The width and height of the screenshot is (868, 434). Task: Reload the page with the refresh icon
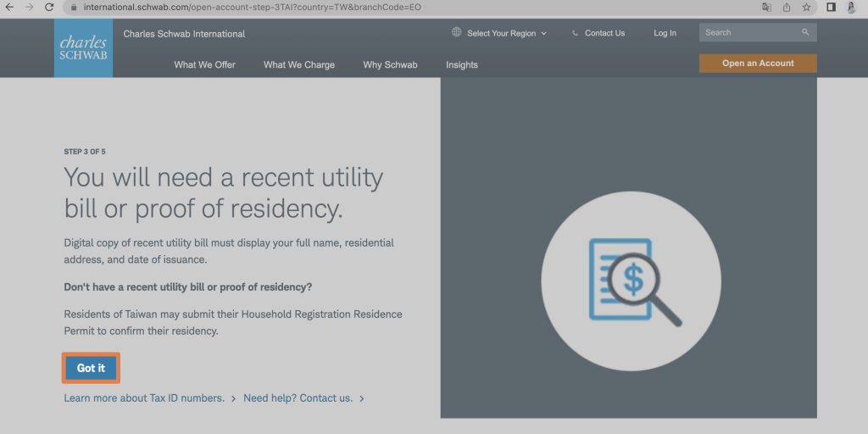click(x=49, y=7)
